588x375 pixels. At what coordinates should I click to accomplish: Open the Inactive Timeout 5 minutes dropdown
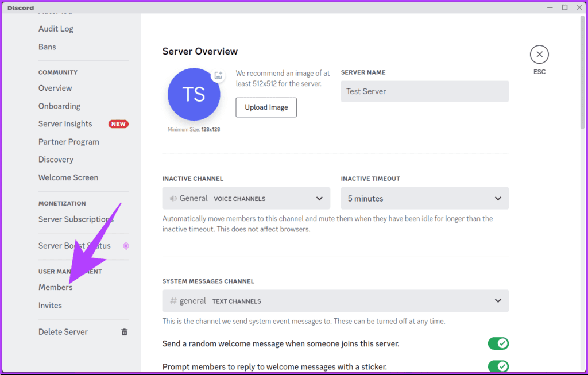point(424,198)
